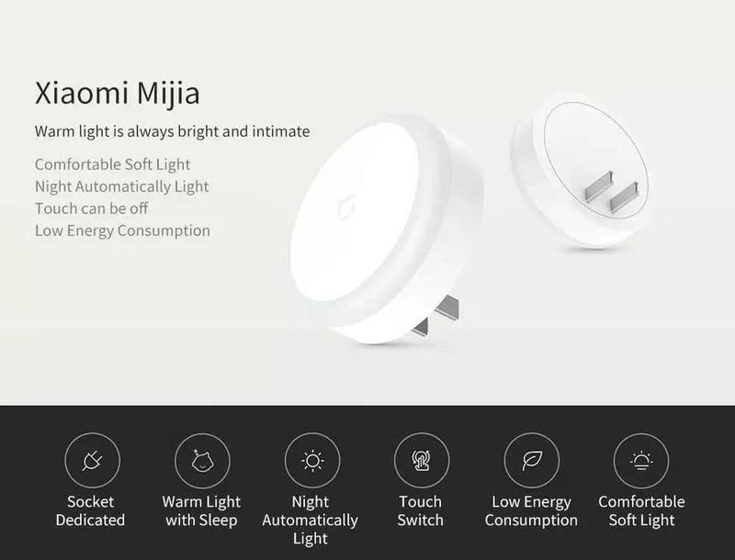Click the Xiaomi Mijia heading
735x560 pixels.
118,93
